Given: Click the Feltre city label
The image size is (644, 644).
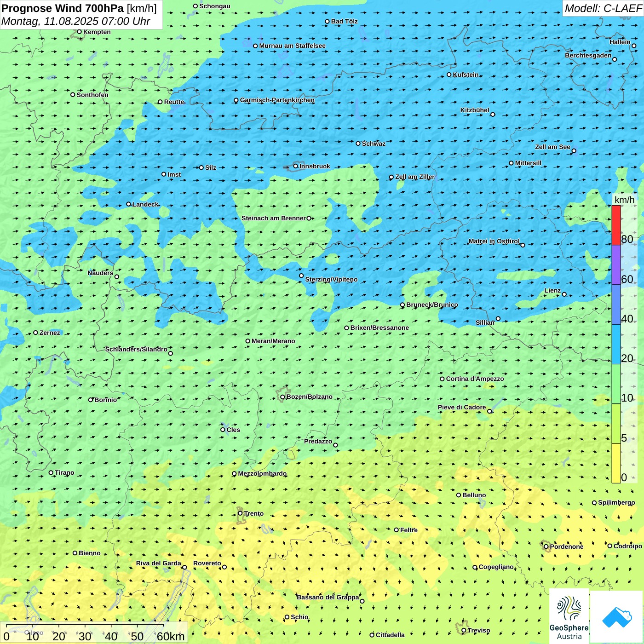Looking at the screenshot, I should 408,530.
